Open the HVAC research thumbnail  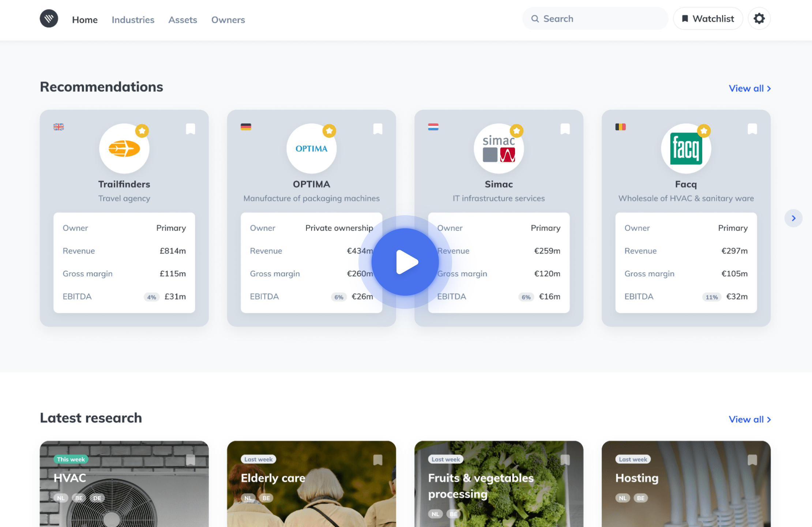(124, 484)
